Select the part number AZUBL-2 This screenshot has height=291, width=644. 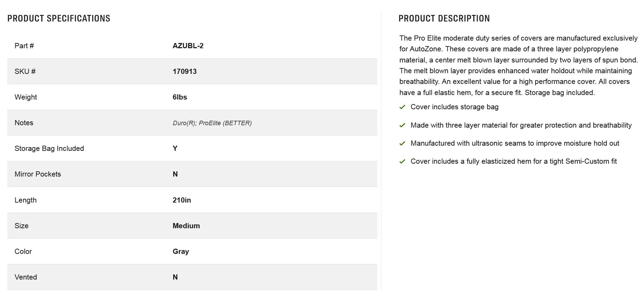[188, 46]
